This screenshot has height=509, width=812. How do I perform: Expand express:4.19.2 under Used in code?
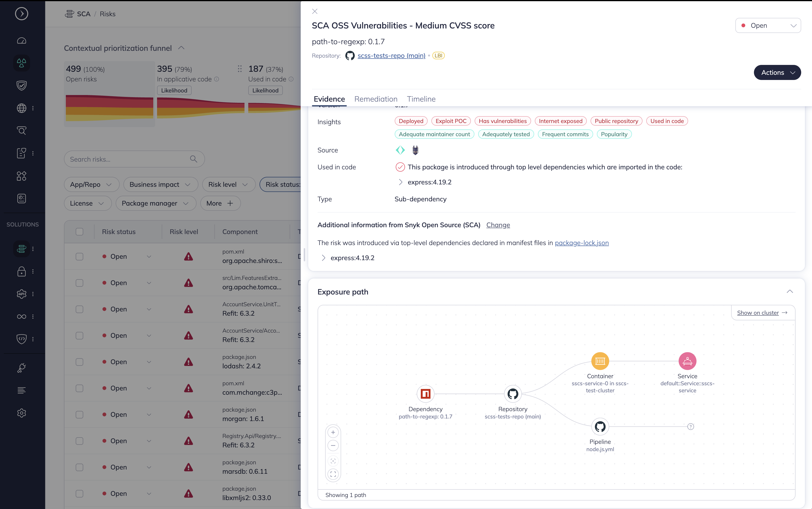[400, 182]
